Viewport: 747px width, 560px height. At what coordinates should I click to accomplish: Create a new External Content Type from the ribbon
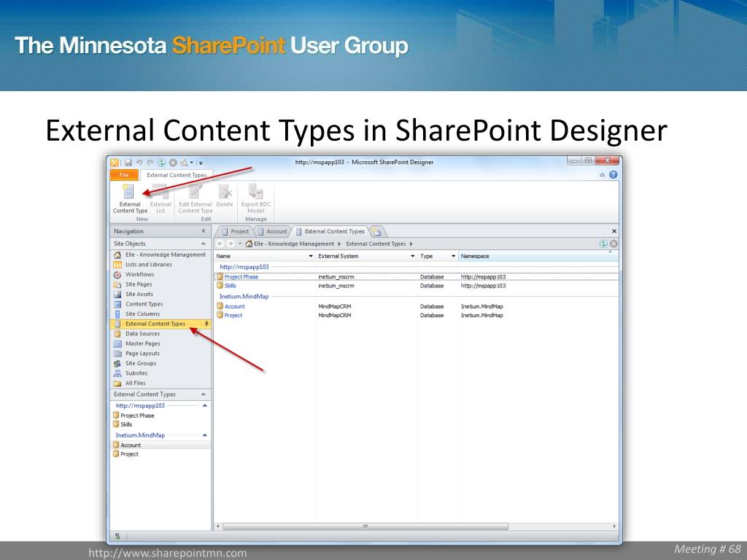point(130,199)
